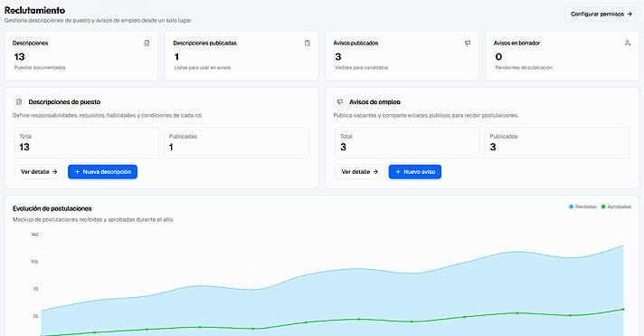Image resolution: width=644 pixels, height=336 pixels.
Task: Click the 140 label on chart axis
Action: point(34,235)
